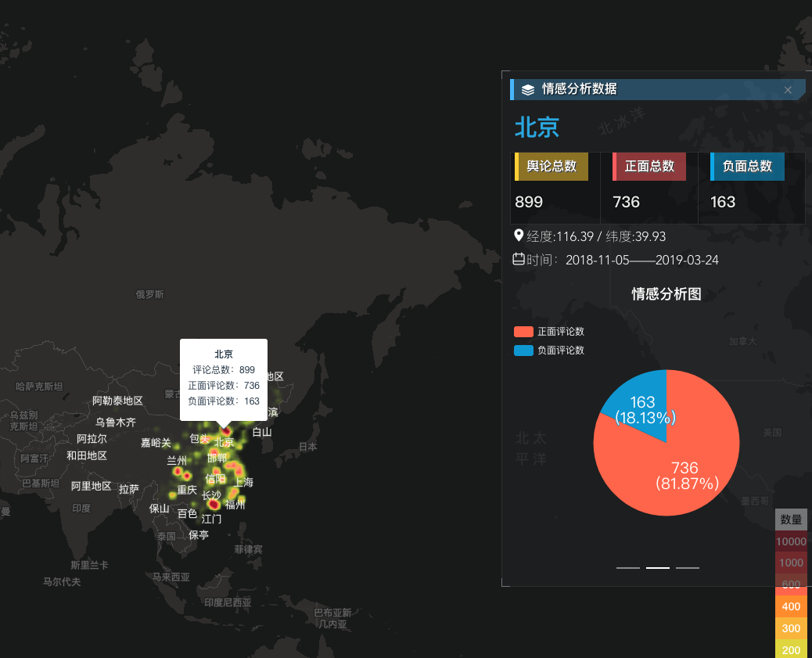Click the 200 legend color level
This screenshot has width=812, height=658.
point(791,649)
